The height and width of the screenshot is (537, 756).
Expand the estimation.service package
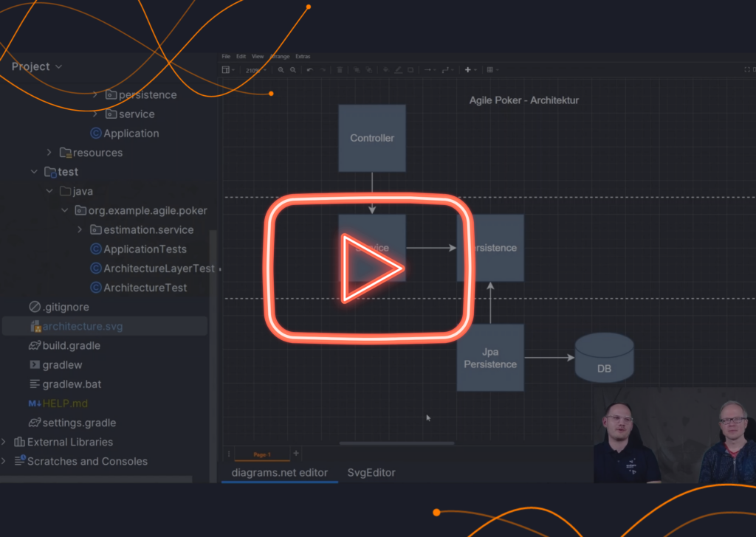tap(80, 229)
